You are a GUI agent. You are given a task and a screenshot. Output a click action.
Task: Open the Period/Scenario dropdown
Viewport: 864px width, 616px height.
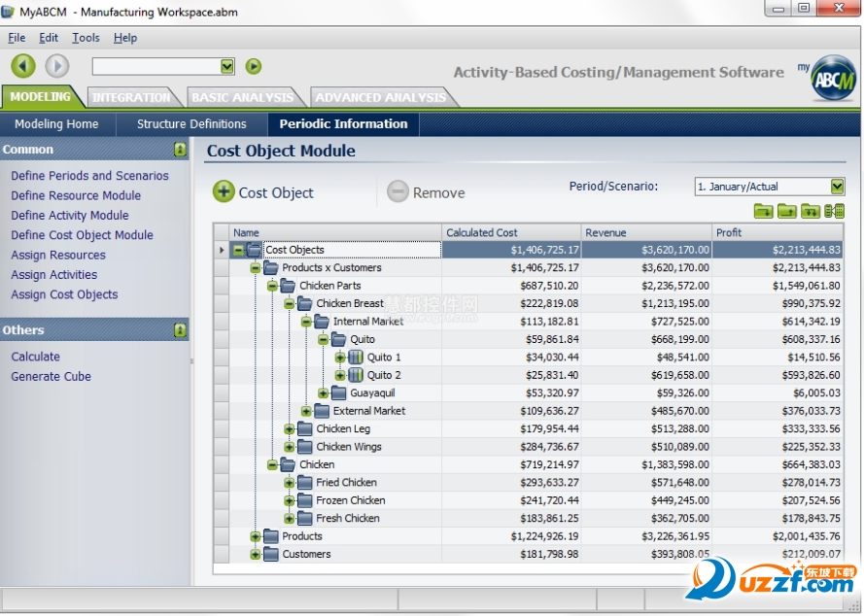pyautogui.click(x=837, y=187)
